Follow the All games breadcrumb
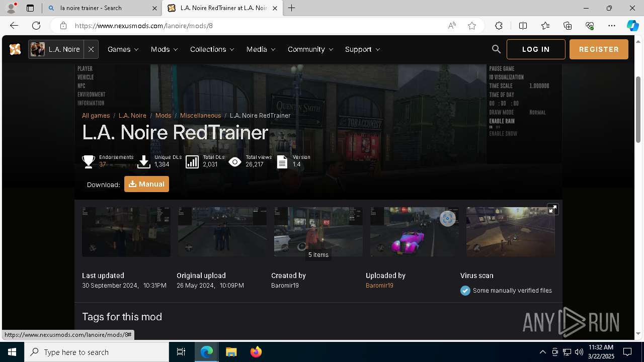Screen dimensions: 644x362 96,116
